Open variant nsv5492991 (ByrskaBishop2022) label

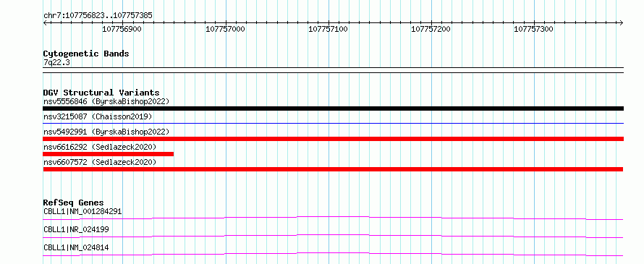(x=106, y=132)
